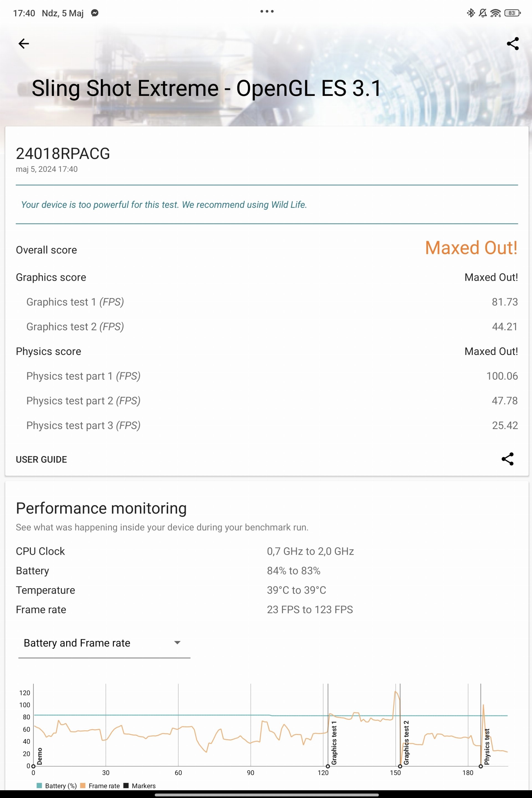Open the USER GUIDE link

point(41,459)
